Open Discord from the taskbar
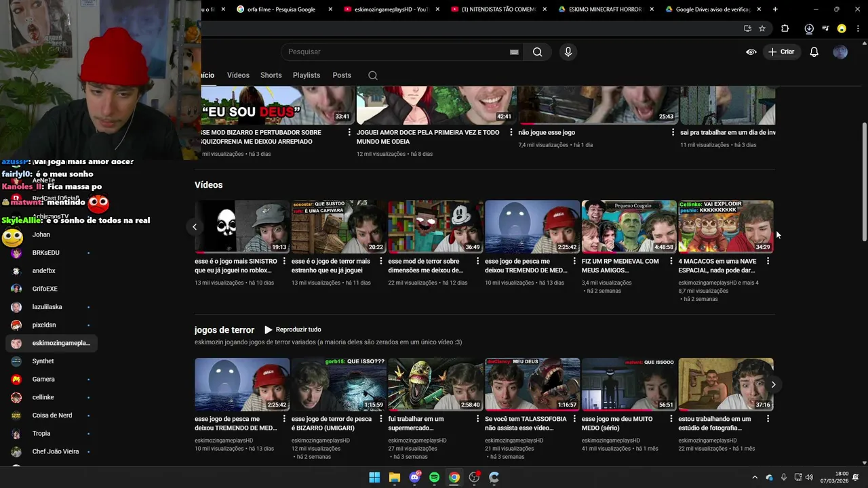868x488 pixels. click(414, 477)
